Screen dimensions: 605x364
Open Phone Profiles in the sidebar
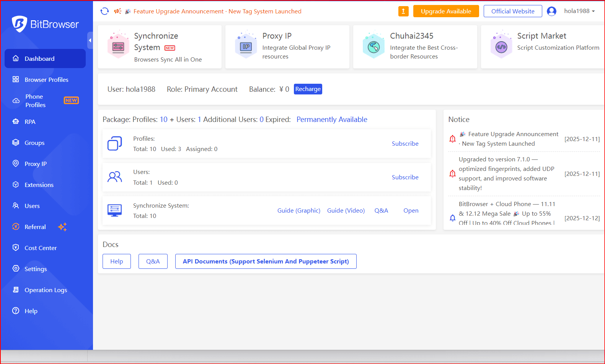click(x=35, y=101)
